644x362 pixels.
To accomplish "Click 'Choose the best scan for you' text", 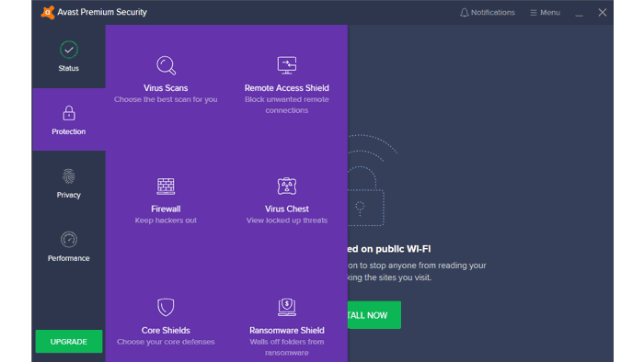I will 166,99.
